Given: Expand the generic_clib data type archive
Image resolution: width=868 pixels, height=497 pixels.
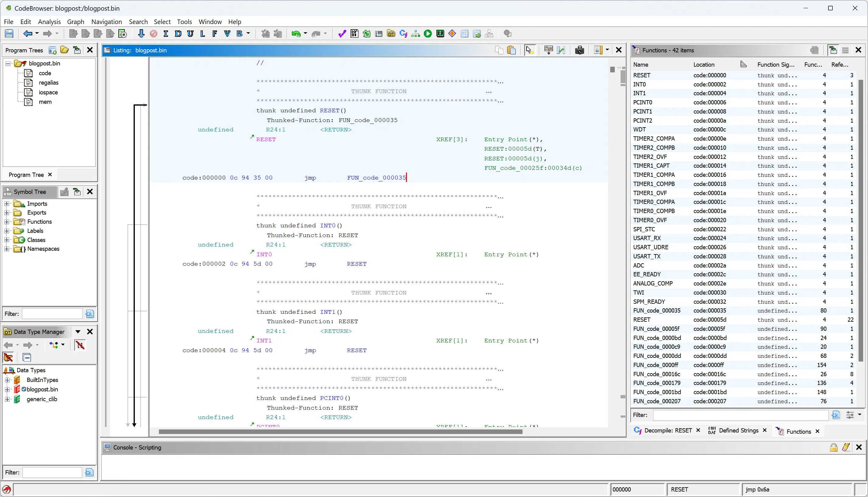Looking at the screenshot, I should [8, 399].
